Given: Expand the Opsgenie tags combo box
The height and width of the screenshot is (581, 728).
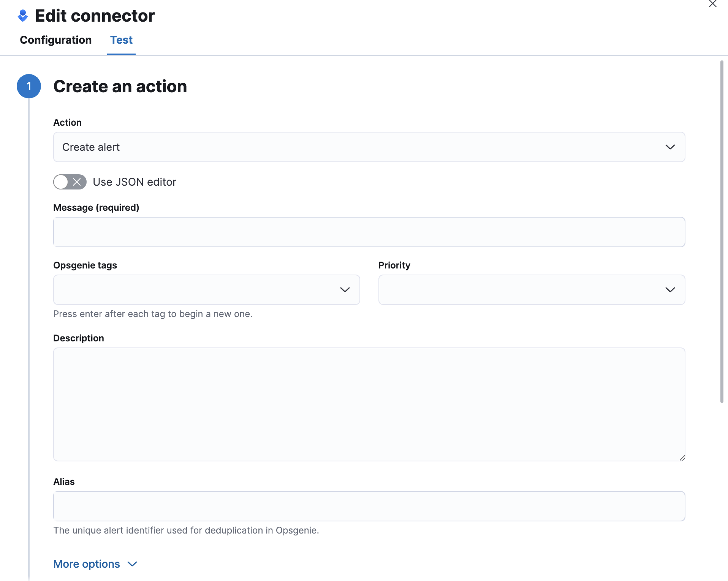Looking at the screenshot, I should [x=198, y=290].
